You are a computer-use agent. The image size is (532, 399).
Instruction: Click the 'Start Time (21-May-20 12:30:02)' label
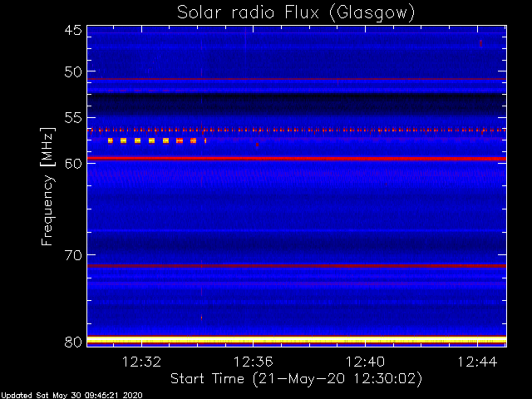(296, 378)
